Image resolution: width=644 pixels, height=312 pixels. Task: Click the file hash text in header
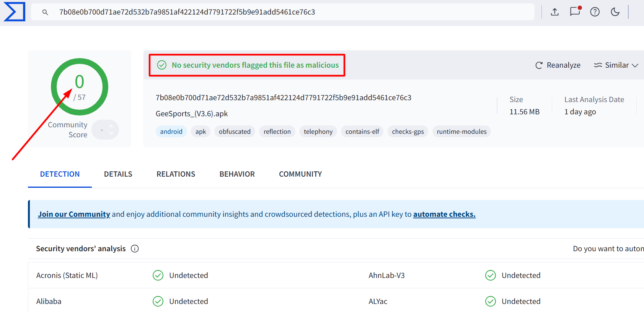coord(284,97)
